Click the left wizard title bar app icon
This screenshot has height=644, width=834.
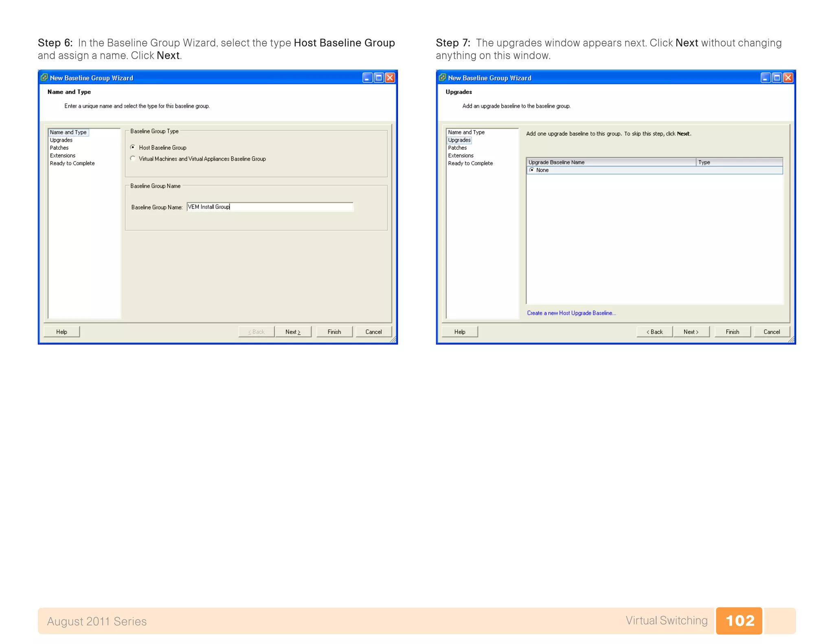[x=44, y=77]
